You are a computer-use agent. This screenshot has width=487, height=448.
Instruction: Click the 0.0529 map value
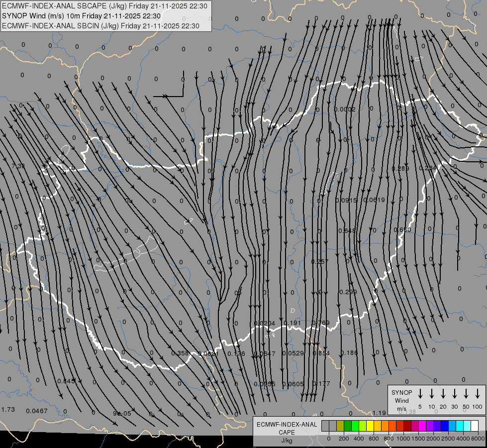click(x=293, y=353)
